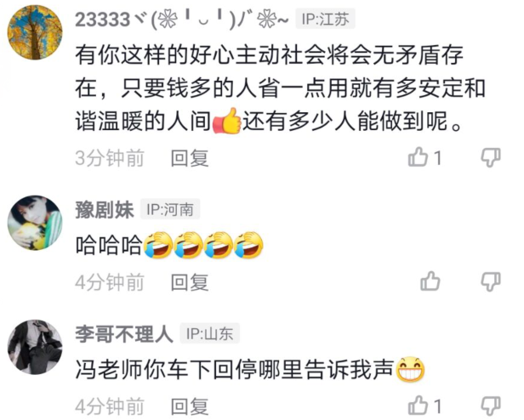Open the yellow tree avatar profile
524x420 pixels.
pos(35,32)
